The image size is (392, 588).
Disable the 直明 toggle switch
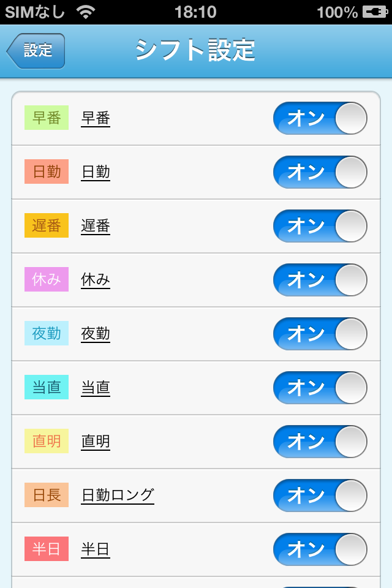click(320, 442)
